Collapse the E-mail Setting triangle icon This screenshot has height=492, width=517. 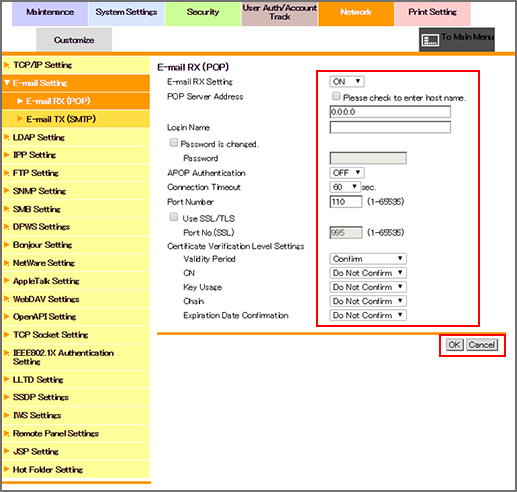(7, 83)
